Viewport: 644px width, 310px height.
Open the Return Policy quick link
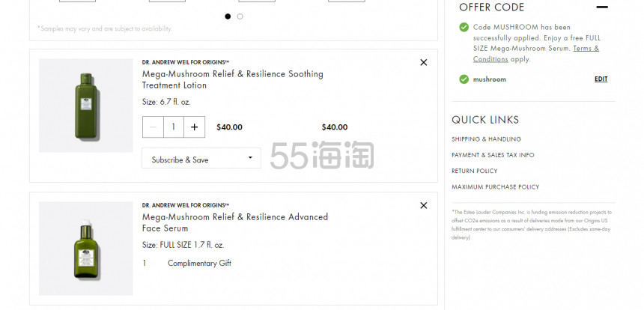pos(474,171)
